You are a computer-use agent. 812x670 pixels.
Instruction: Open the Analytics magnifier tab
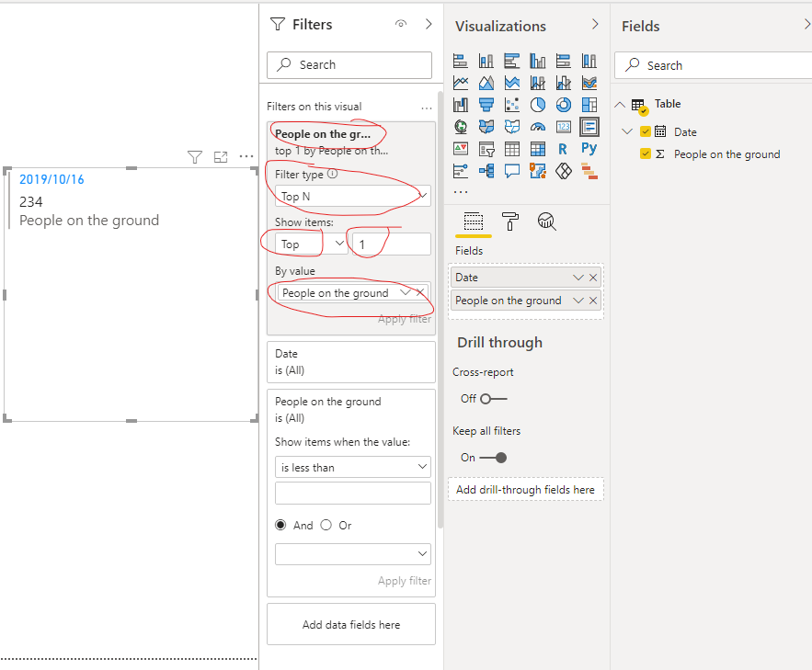546,221
